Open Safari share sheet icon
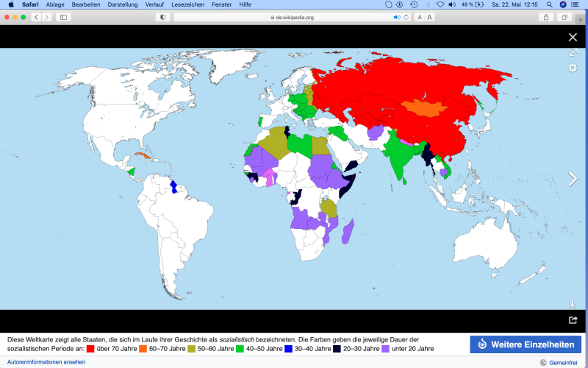Screen dimensions: 588x368 546,17
